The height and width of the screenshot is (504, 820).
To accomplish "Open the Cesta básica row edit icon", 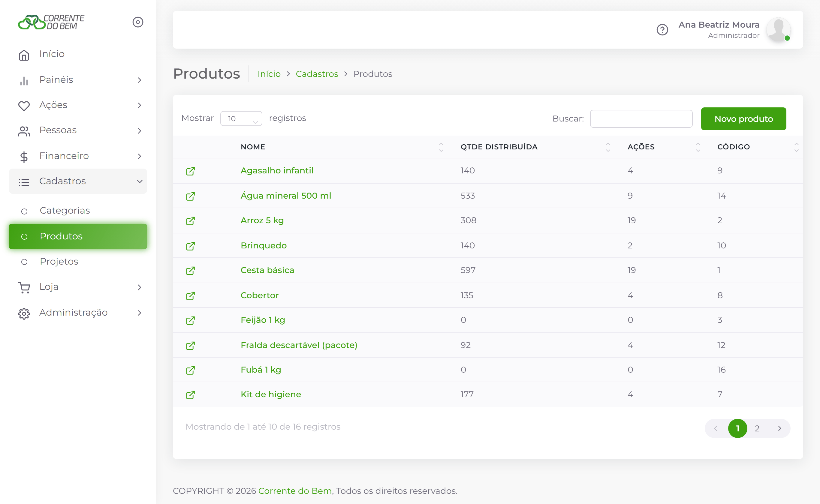I will (x=190, y=271).
